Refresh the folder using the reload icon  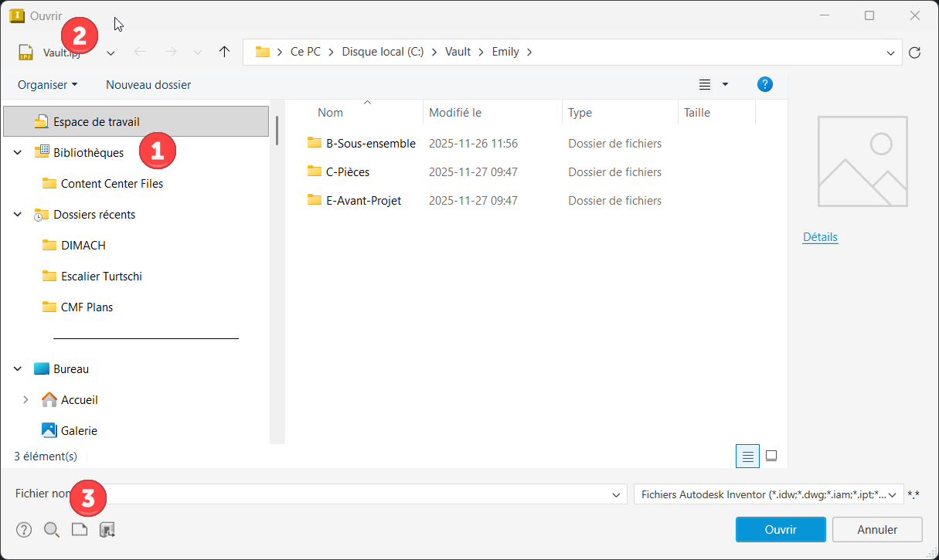pyautogui.click(x=915, y=53)
